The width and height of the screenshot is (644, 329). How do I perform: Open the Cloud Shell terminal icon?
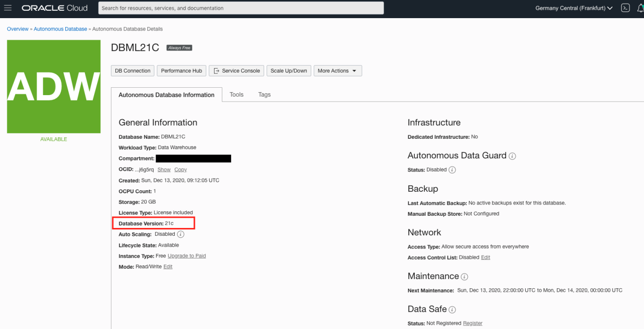click(625, 8)
